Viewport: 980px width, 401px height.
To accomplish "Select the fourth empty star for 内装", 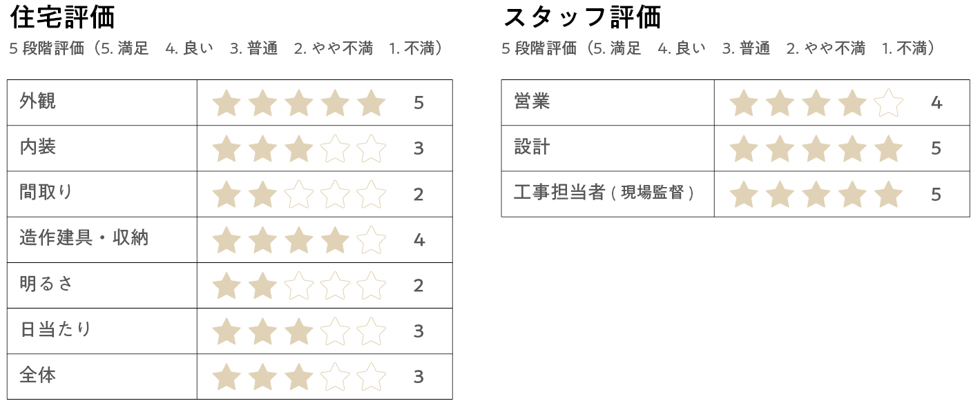I will pos(336,148).
